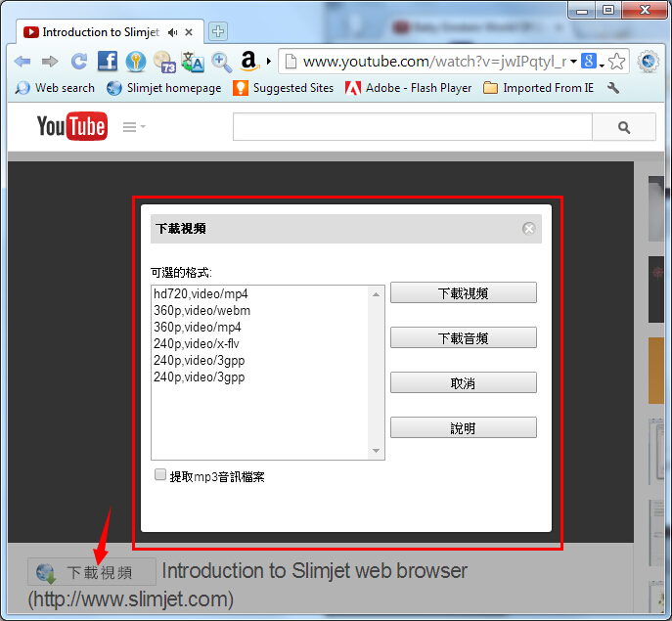Open the Slimjet homepage bookmark

click(x=164, y=88)
